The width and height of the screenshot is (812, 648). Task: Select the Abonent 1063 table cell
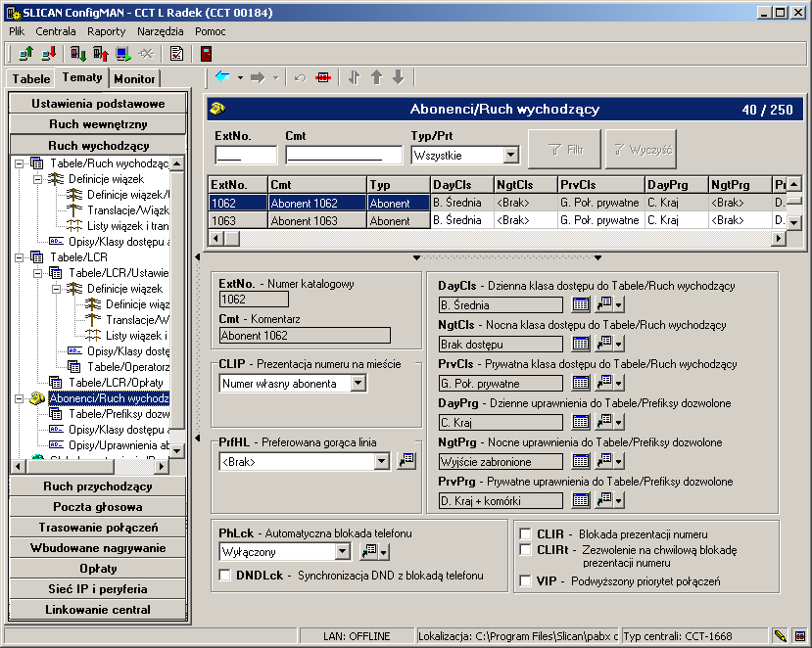pyautogui.click(x=317, y=220)
